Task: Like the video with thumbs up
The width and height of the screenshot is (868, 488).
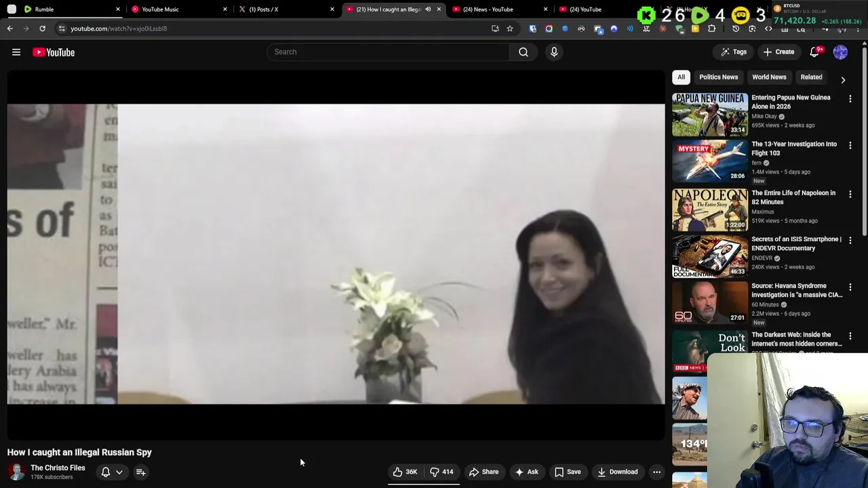Action: pos(406,472)
